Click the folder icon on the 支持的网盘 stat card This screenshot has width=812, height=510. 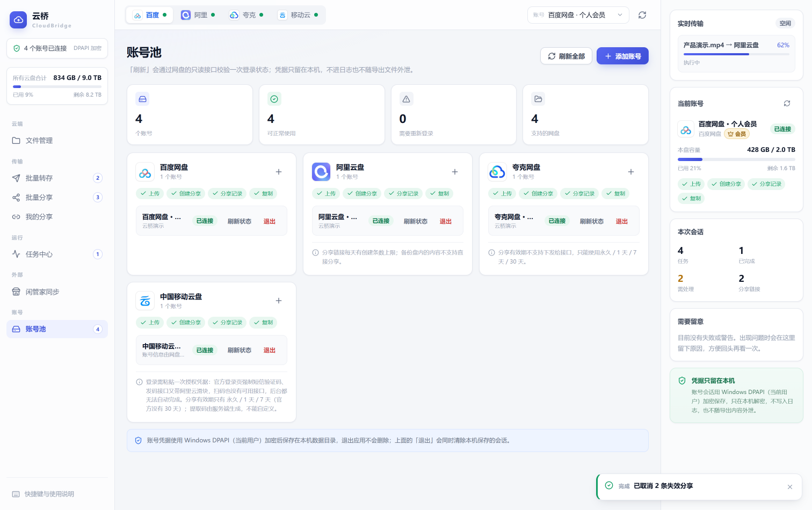538,99
